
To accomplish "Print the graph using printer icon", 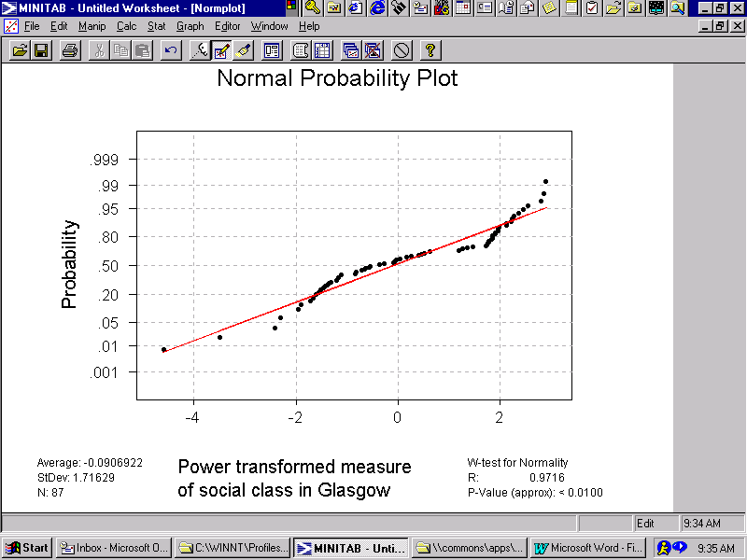I will click(x=70, y=50).
